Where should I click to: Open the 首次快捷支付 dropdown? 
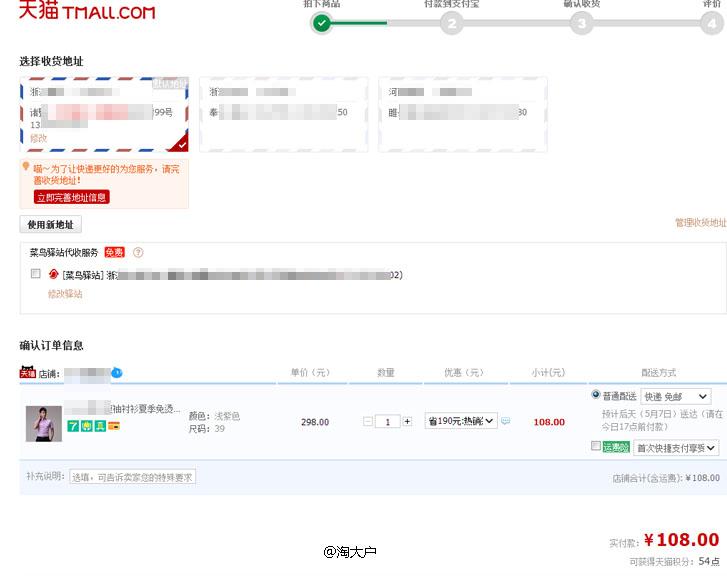pyautogui.click(x=676, y=448)
